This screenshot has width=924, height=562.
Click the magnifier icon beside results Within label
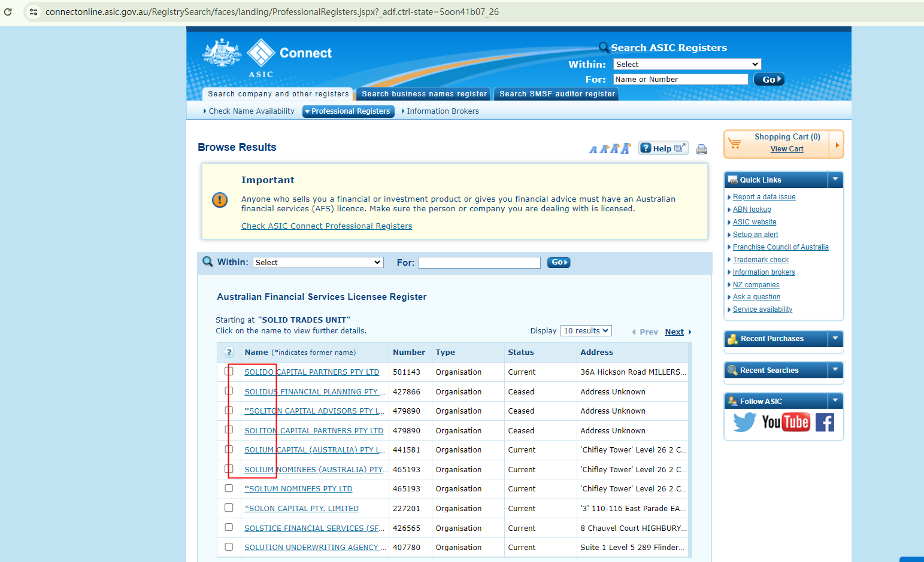click(x=208, y=262)
